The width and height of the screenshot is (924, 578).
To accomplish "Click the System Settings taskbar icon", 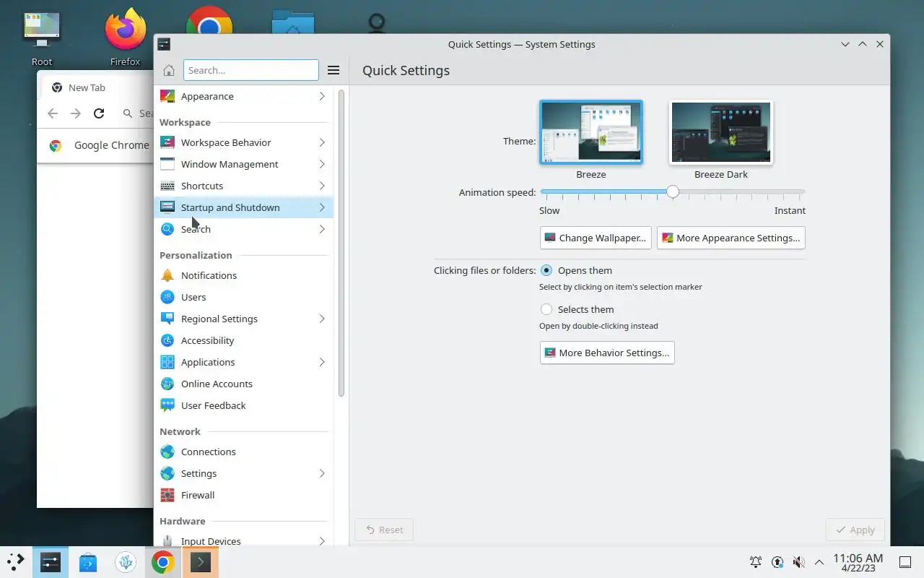I will click(51, 561).
